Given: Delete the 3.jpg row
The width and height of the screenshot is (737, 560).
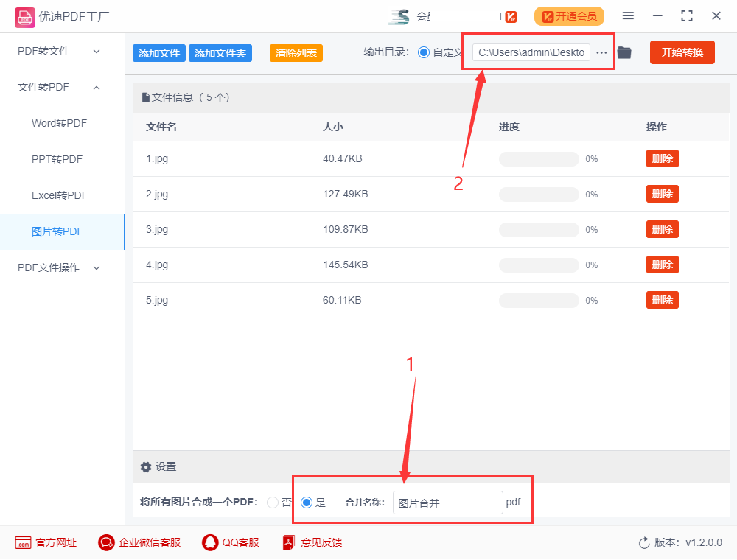Looking at the screenshot, I should [x=663, y=229].
